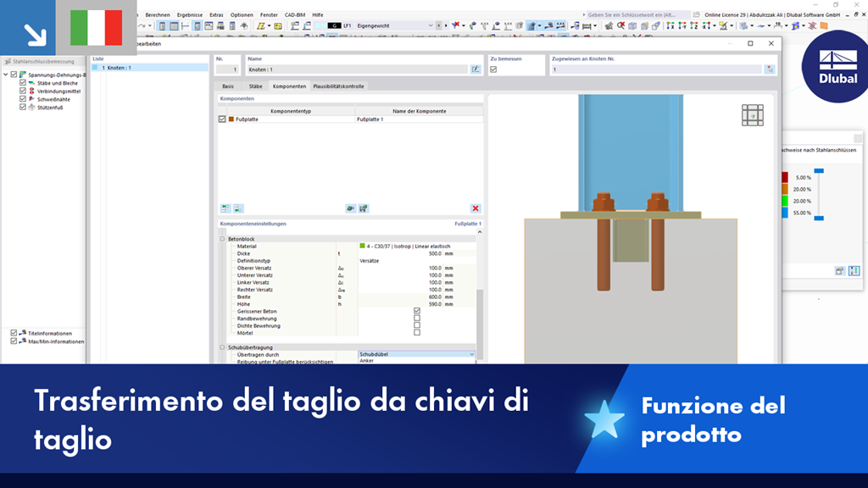Click the node picker icon beside Zugewiesen an Knoten
The width and height of the screenshot is (868, 488).
pyautogui.click(x=769, y=69)
